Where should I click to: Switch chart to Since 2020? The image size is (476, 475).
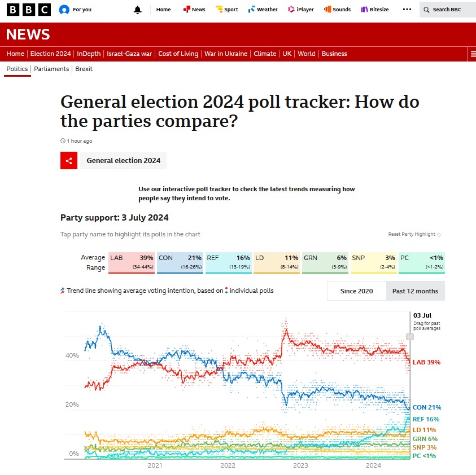tap(356, 291)
